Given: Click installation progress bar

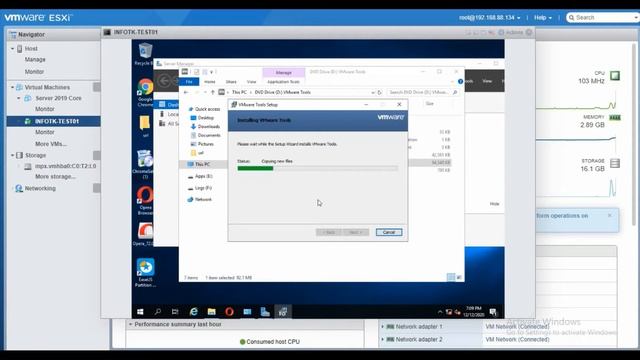Looking at the screenshot, I should (x=318, y=168).
